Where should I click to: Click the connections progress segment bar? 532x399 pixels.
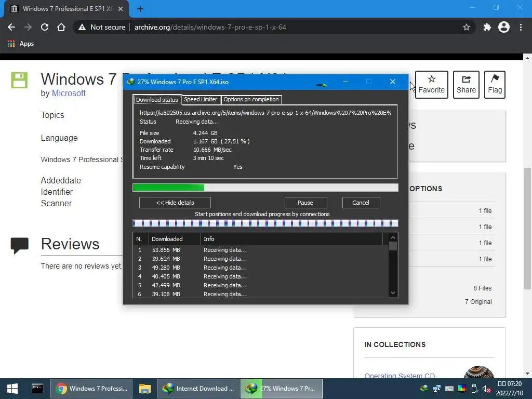point(265,223)
